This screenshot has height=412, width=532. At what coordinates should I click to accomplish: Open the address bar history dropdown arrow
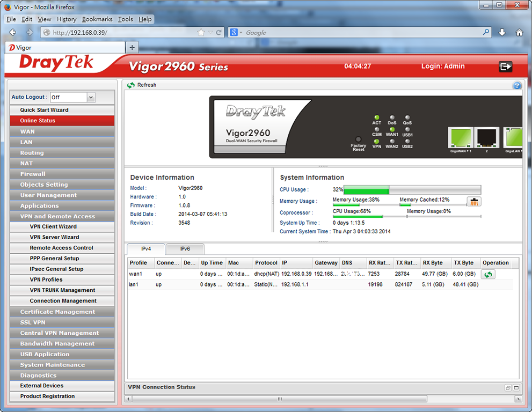coord(210,33)
